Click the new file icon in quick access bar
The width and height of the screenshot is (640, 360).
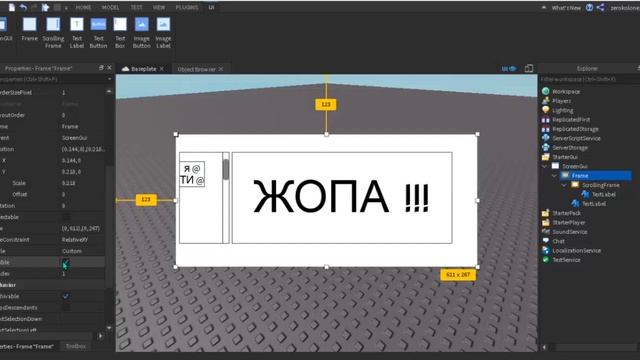coord(12,7)
